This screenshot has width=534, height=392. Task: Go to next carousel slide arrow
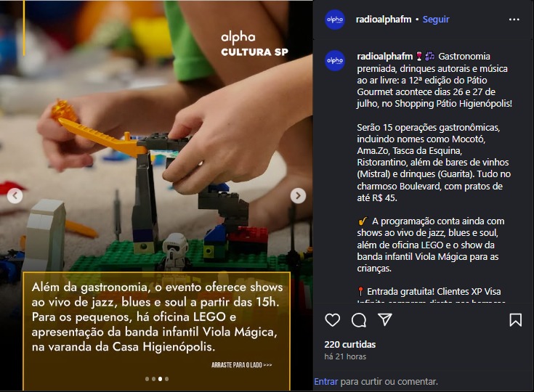(298, 196)
